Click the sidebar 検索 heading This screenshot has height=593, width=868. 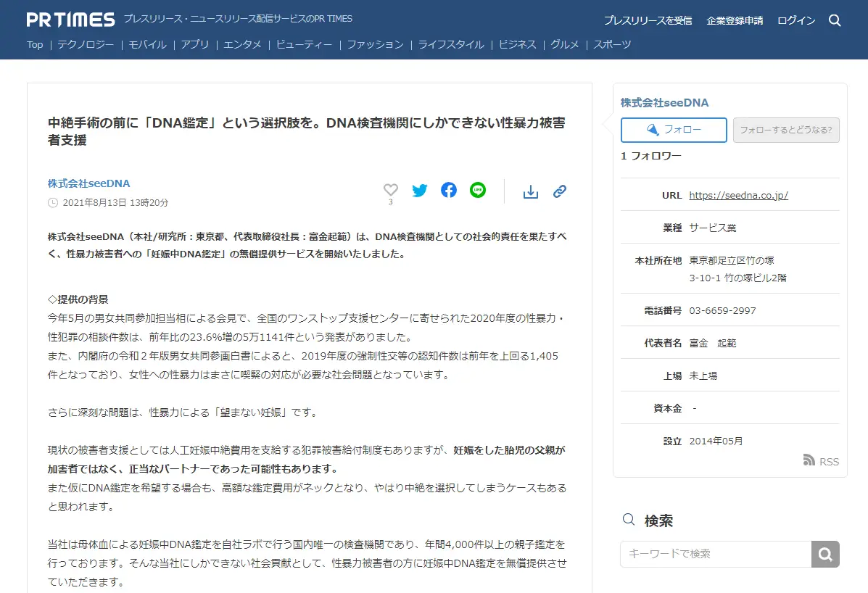(x=658, y=521)
